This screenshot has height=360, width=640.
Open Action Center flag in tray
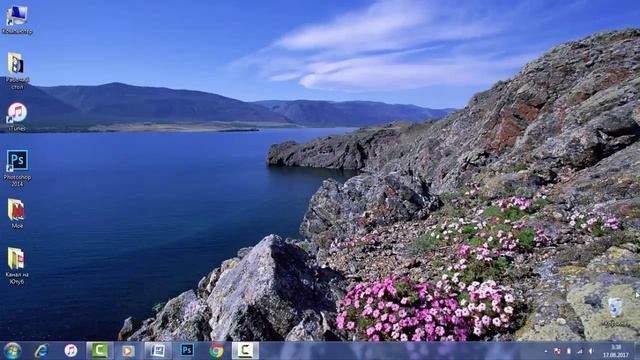tap(557, 351)
